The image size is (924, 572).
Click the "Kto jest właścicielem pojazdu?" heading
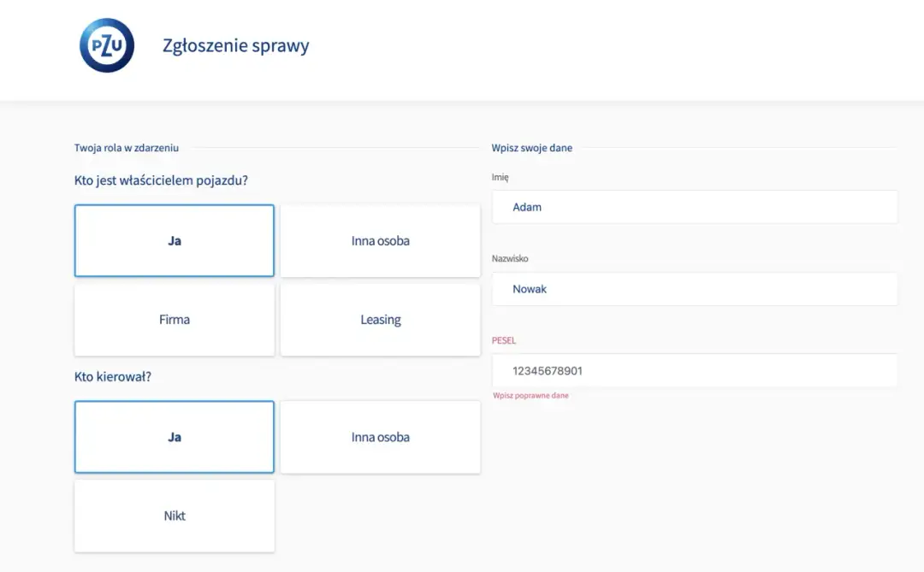coord(173,180)
